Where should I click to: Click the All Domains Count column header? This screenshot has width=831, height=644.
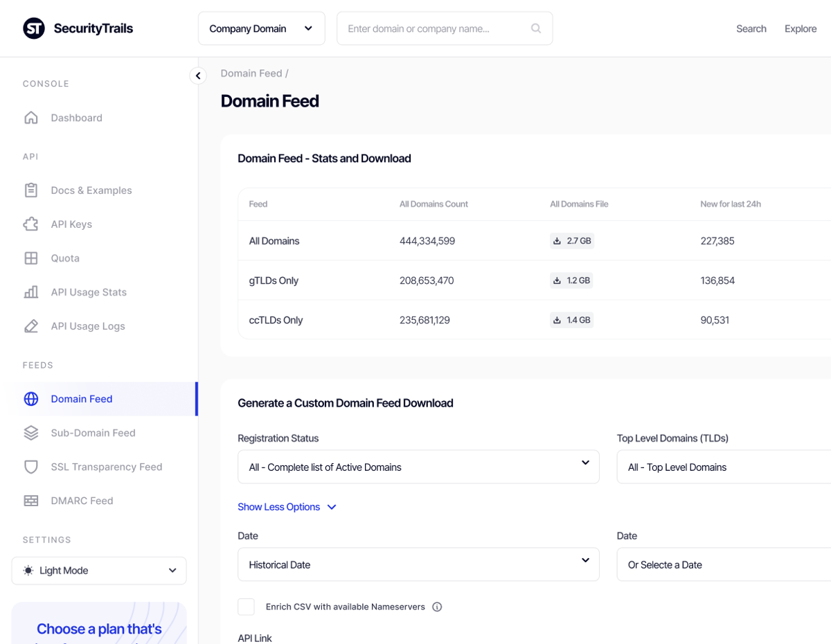tap(434, 204)
